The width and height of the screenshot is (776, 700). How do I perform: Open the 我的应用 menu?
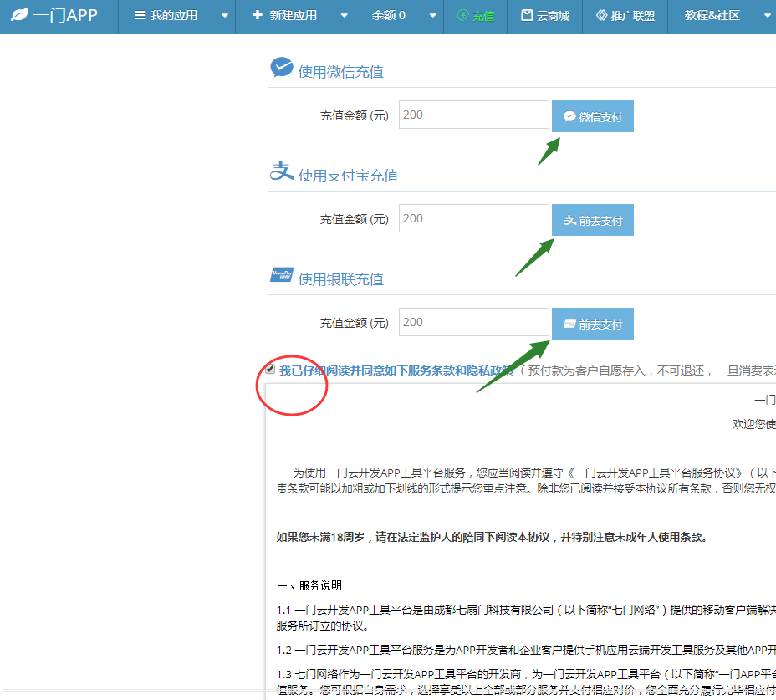pos(166,15)
